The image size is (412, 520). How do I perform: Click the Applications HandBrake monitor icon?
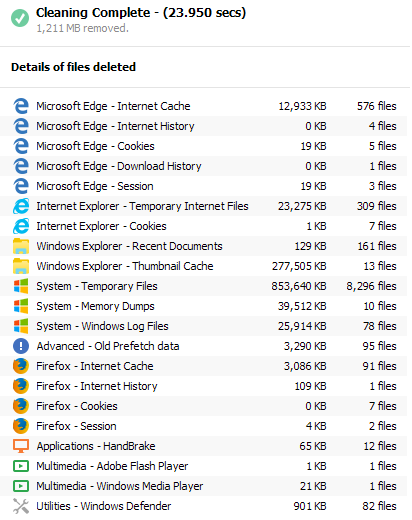click(x=21, y=446)
